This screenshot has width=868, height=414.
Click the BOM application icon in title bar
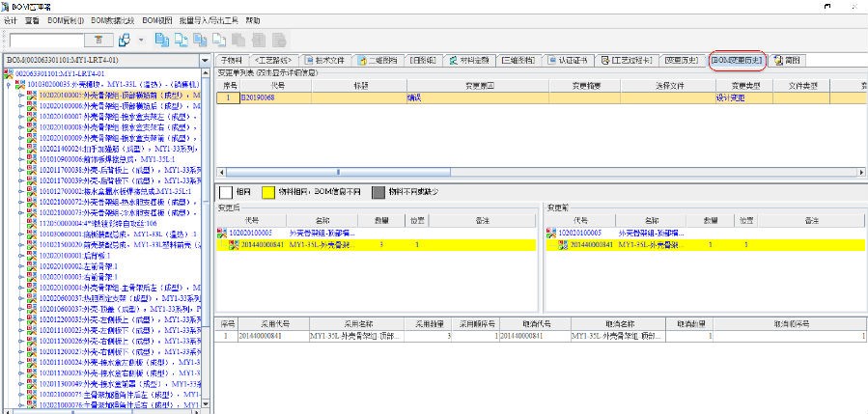[7, 6]
